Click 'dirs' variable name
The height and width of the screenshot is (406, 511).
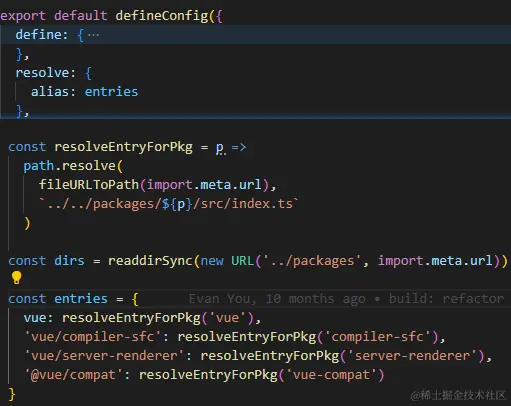coord(69,261)
